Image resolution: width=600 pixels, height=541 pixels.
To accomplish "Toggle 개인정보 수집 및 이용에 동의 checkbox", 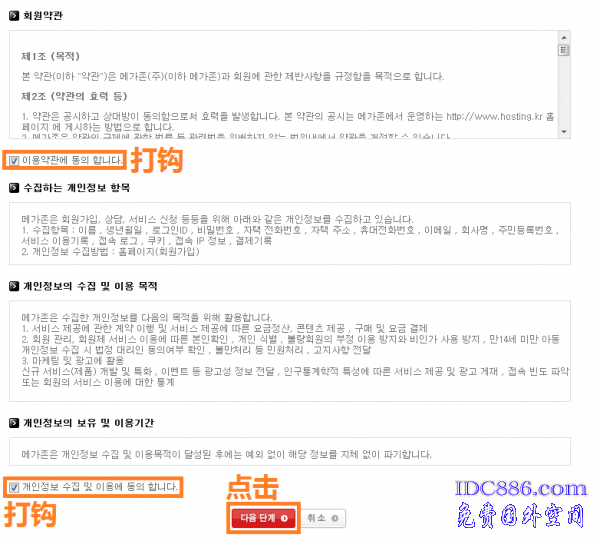I will pyautogui.click(x=14, y=487).
